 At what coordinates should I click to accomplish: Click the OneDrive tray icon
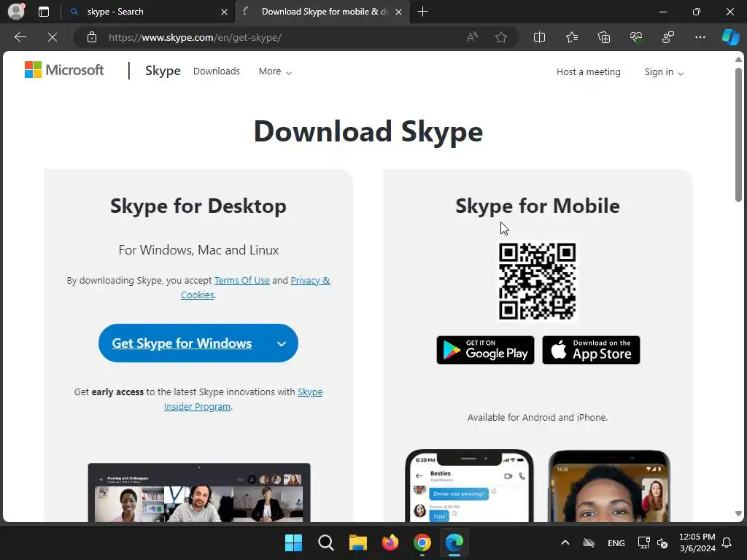coord(589,542)
